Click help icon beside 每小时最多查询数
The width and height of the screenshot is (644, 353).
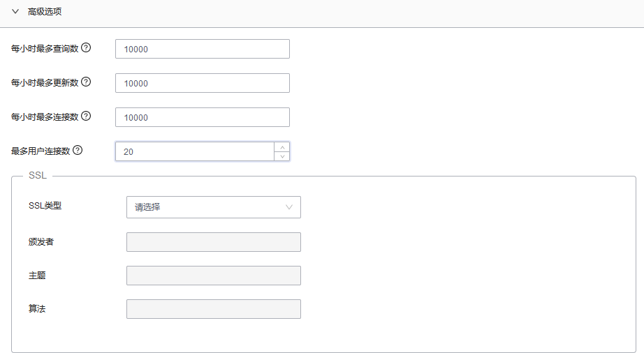87,48
